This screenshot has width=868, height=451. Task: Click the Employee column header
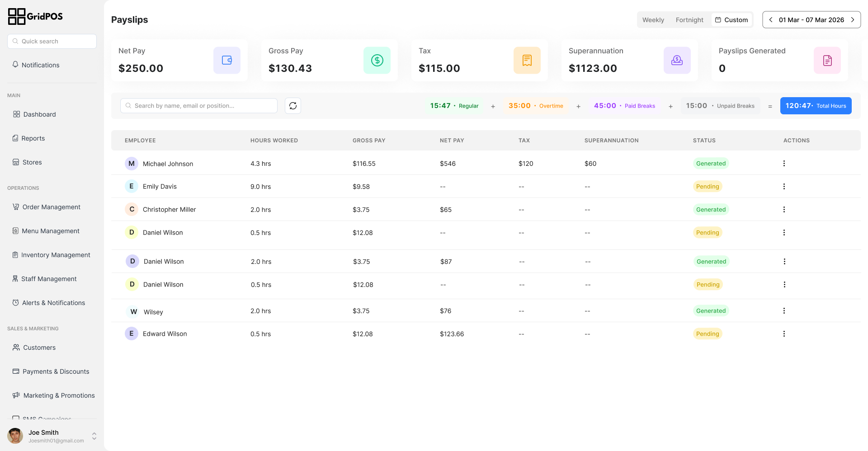point(140,141)
